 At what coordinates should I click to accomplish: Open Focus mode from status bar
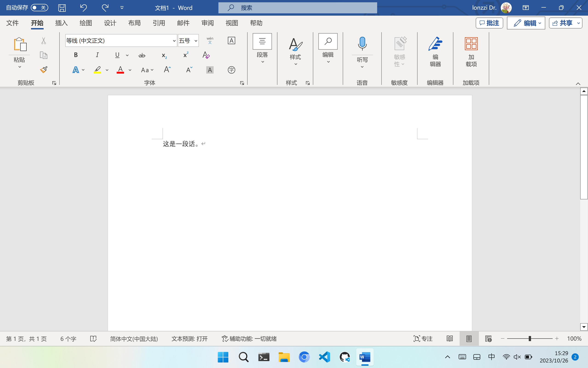click(423, 339)
